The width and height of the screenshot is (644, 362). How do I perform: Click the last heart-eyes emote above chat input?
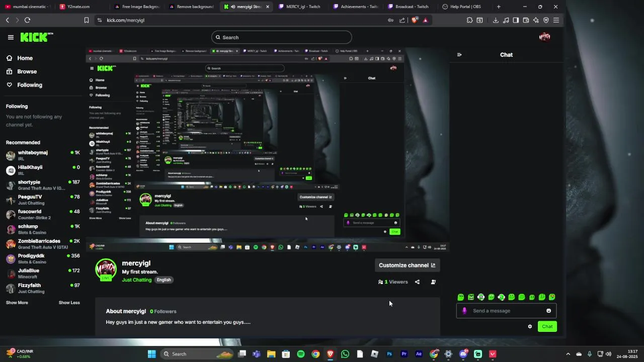[x=552, y=297]
